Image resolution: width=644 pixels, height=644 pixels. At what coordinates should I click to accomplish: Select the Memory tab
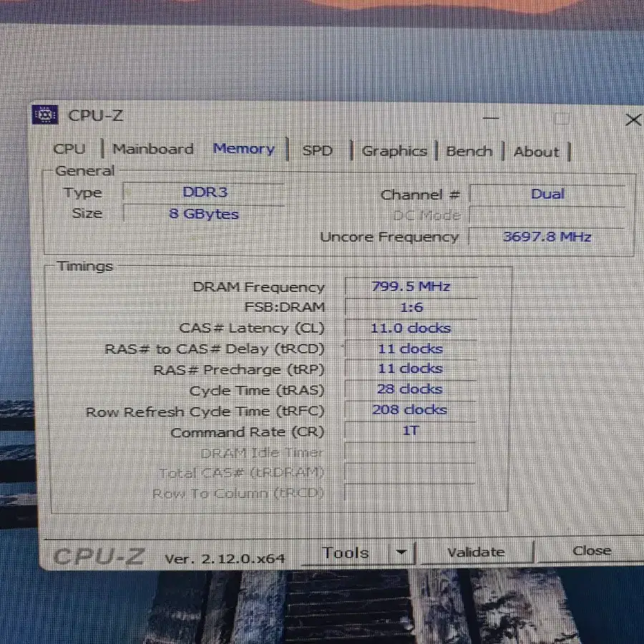[243, 148]
